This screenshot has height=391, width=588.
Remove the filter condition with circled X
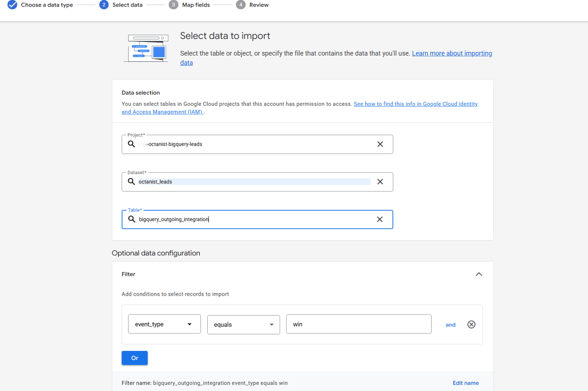pos(471,324)
